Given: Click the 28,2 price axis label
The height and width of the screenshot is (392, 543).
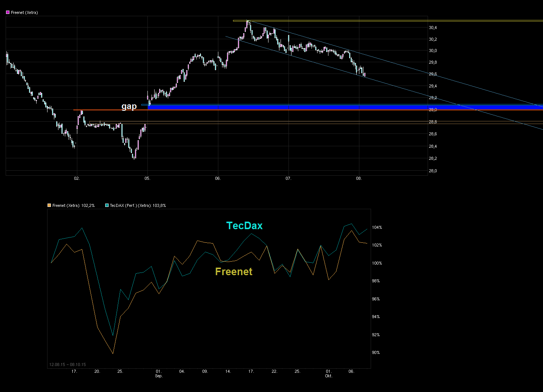Looking at the screenshot, I should (433, 158).
